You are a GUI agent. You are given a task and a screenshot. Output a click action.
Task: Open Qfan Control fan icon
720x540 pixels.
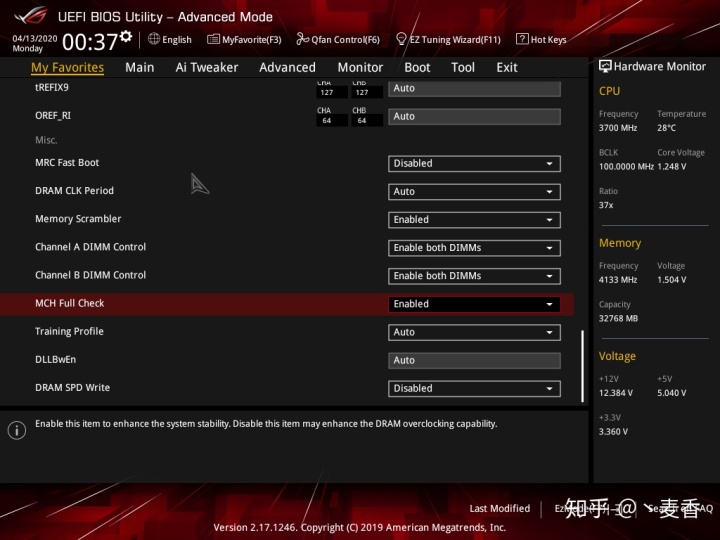pyautogui.click(x=302, y=39)
